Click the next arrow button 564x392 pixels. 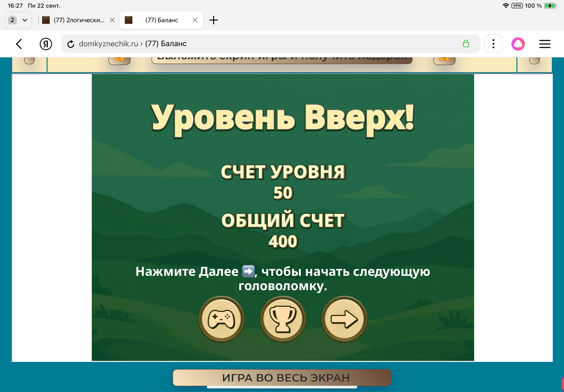(344, 319)
